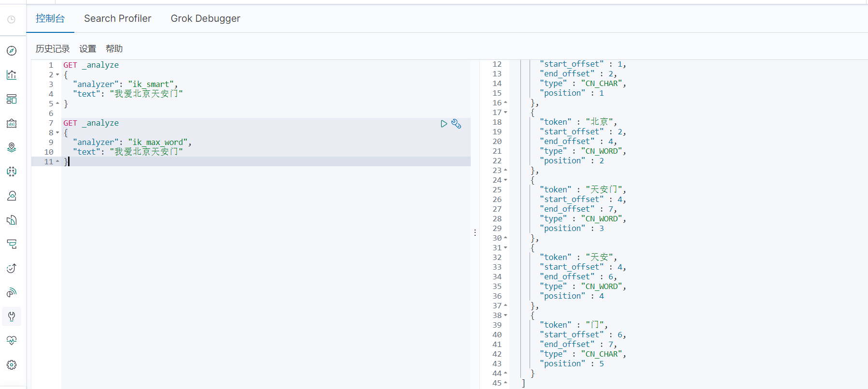This screenshot has width=868, height=389.
Task: Open request options wrench icon
Action: 456,124
